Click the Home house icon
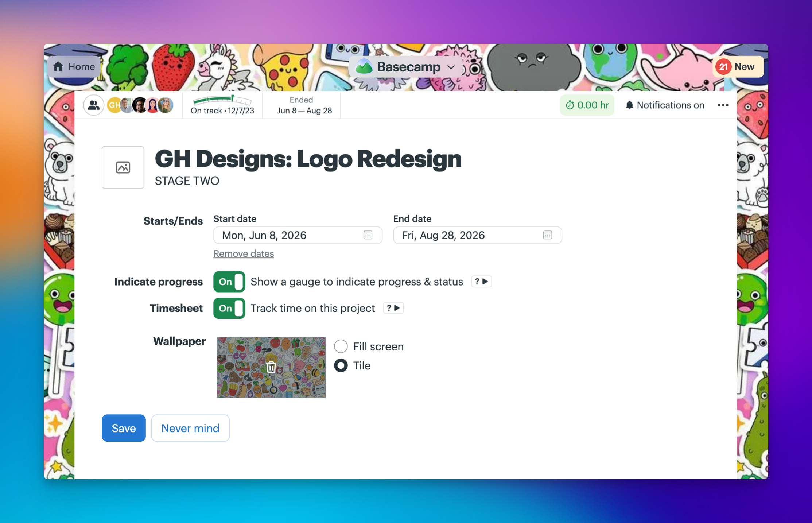Screen dimensions: 812x523 pyautogui.click(x=58, y=66)
